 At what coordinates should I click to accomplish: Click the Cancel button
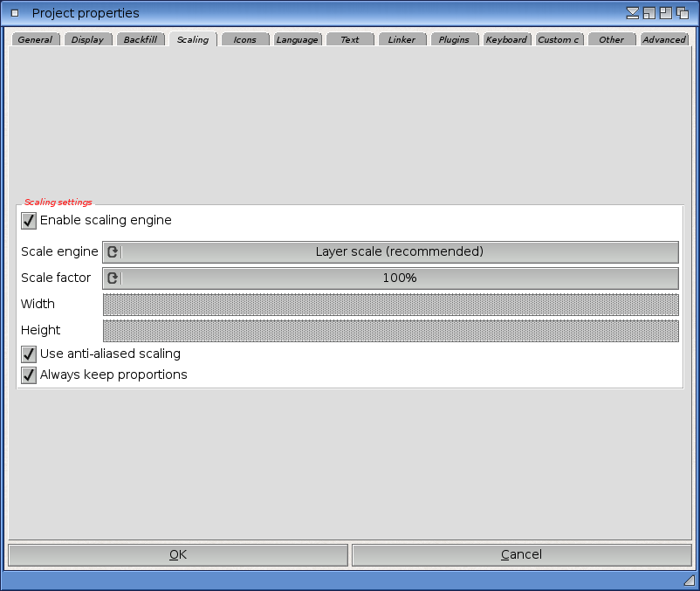521,555
